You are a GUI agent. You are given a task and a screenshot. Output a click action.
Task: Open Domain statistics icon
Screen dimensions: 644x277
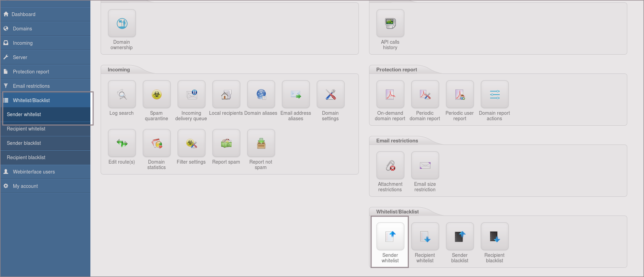pos(157,143)
